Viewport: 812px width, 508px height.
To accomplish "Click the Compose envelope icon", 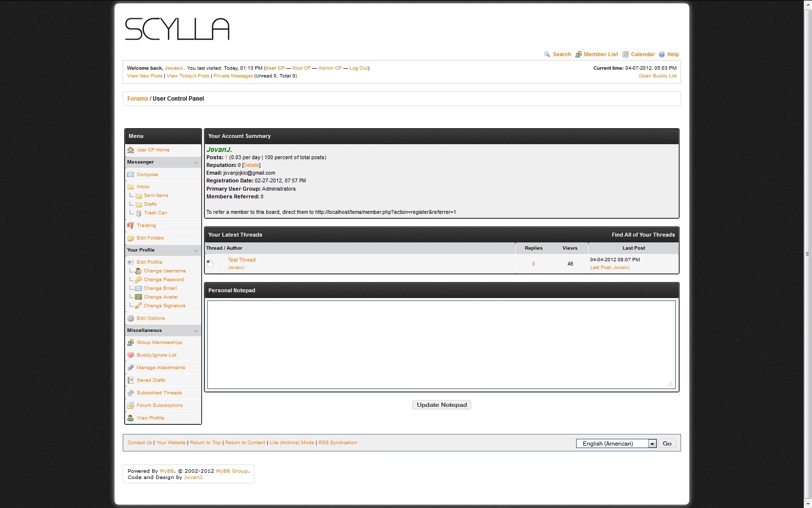I will [130, 175].
